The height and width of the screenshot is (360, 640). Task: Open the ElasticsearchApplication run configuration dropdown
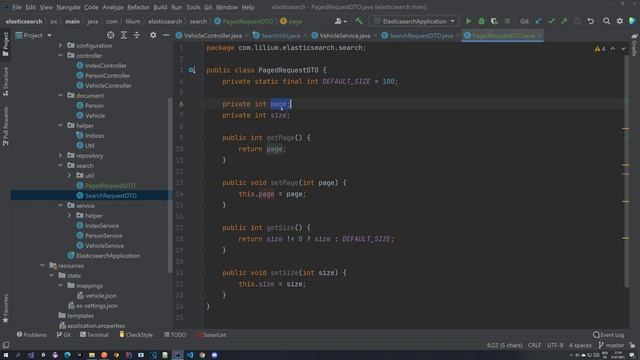(x=414, y=21)
